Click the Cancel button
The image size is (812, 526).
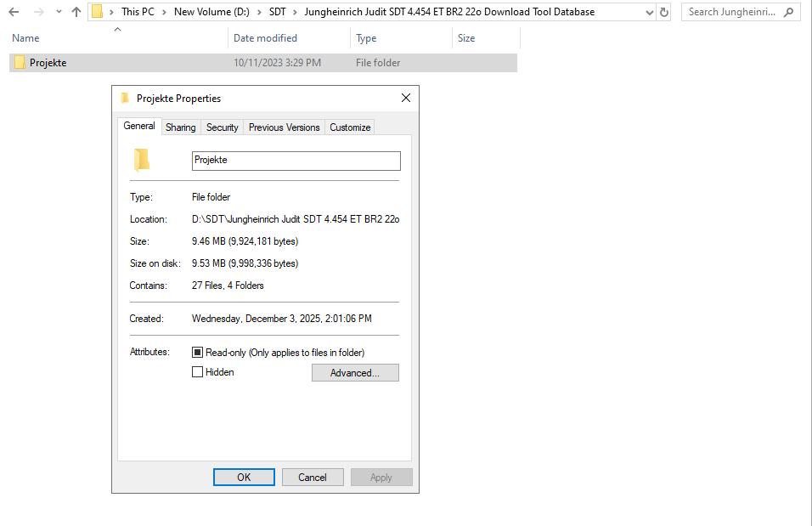click(313, 478)
